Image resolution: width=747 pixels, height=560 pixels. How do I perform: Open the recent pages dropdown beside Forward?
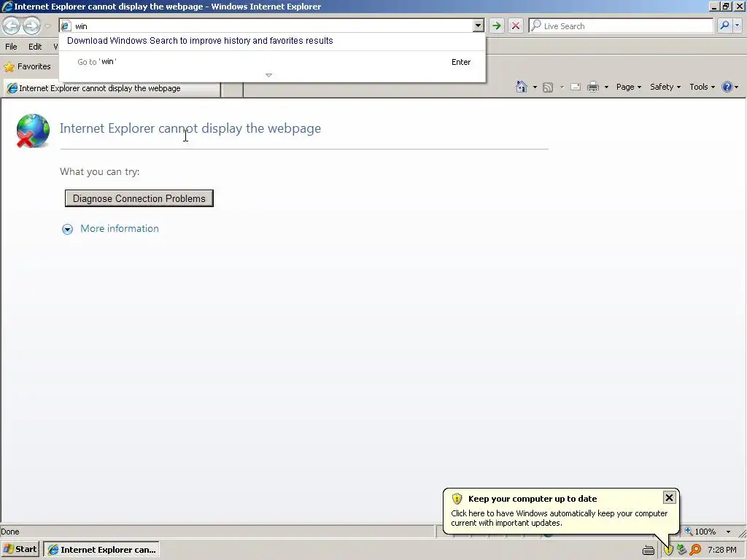coord(47,26)
